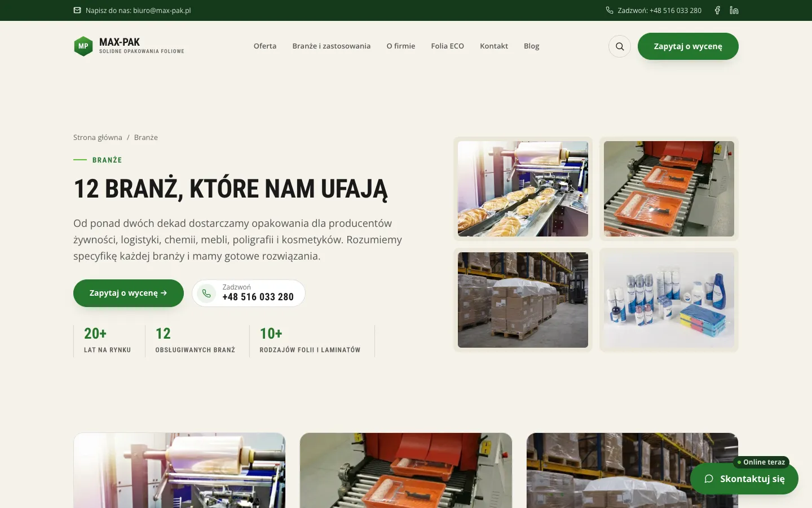Image resolution: width=812 pixels, height=508 pixels.
Task: Click the Online teraz status badge
Action: (761, 462)
